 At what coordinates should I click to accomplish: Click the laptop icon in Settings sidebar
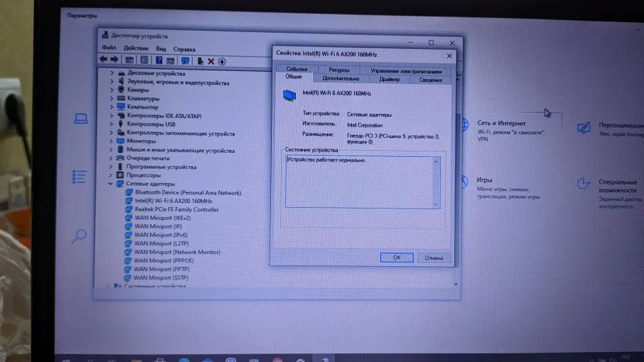(x=80, y=118)
